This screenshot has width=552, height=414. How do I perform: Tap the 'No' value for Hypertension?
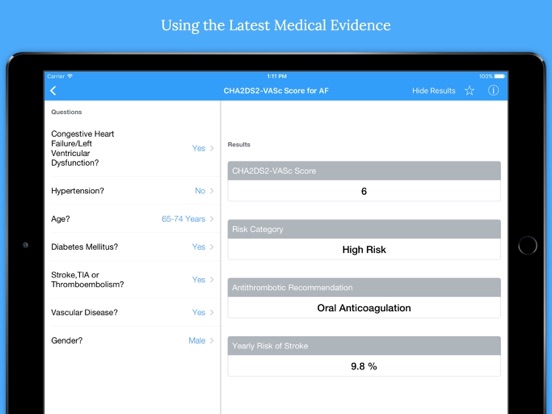tap(200, 191)
